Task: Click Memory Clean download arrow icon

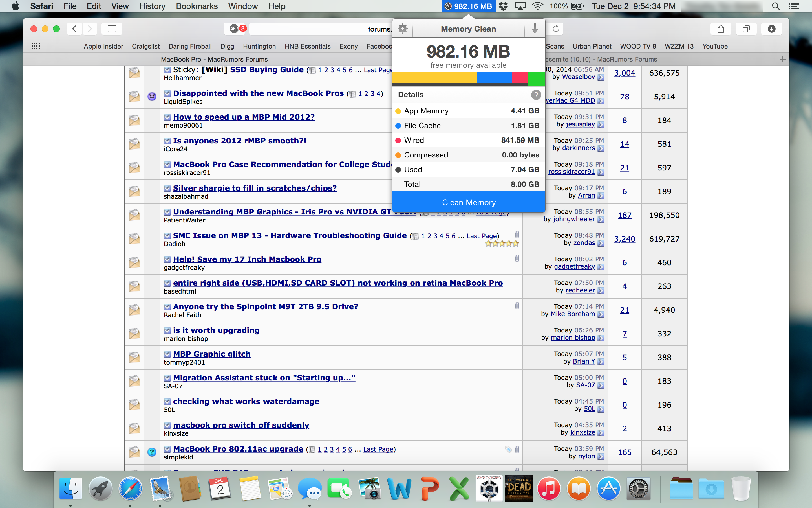Action: click(x=535, y=29)
